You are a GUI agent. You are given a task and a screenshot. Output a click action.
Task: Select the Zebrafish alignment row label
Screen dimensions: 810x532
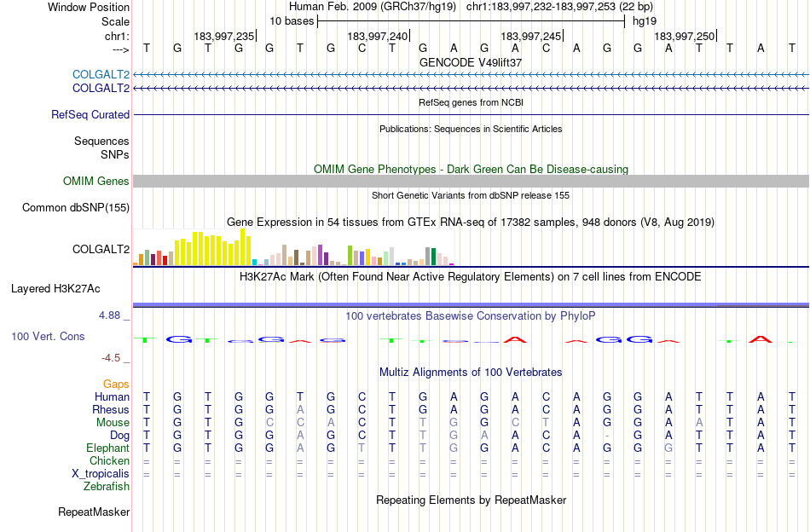107,487
